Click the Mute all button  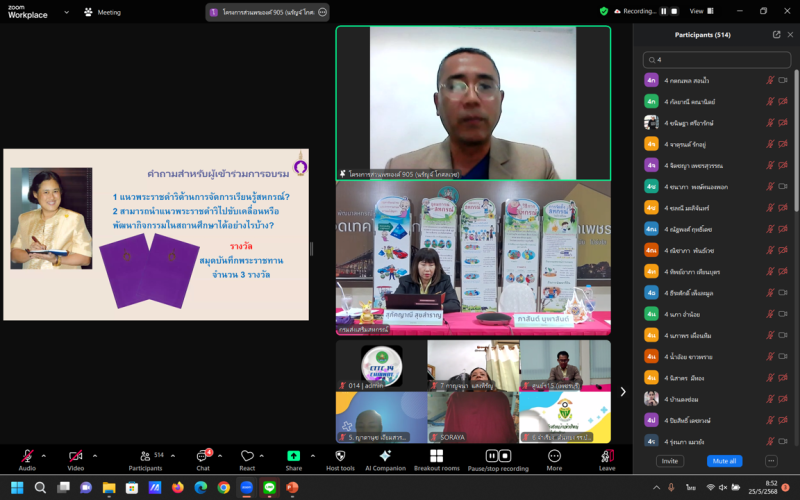[x=724, y=461]
